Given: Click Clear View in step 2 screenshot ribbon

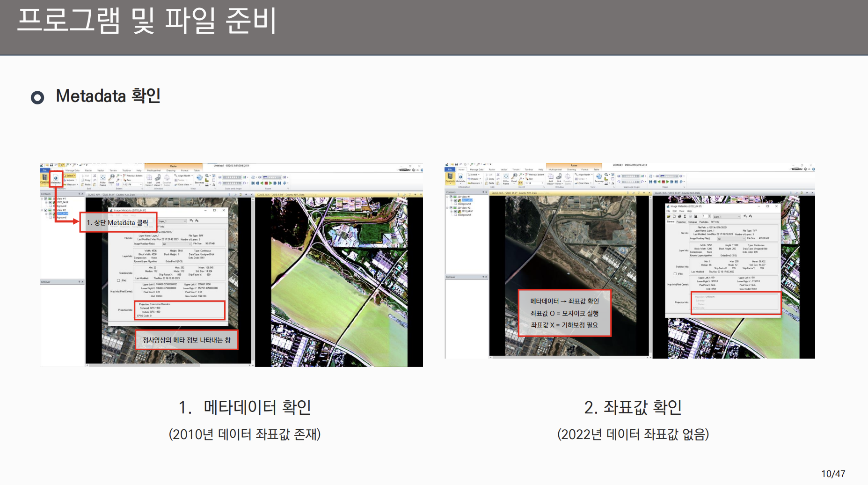Looking at the screenshot, I should [583, 183].
